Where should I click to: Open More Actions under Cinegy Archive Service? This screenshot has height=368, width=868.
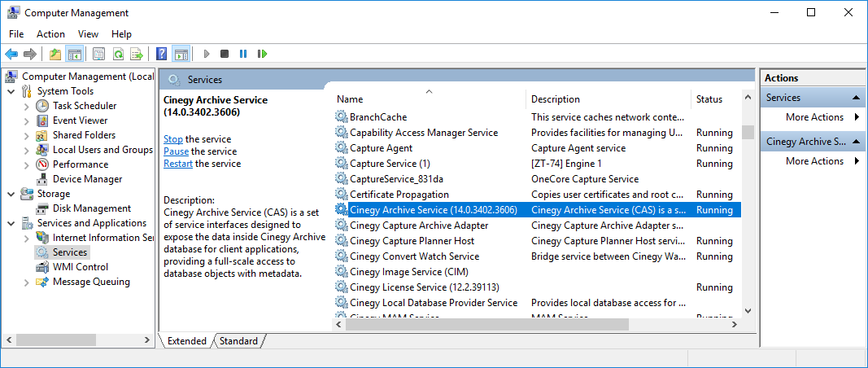pos(814,160)
